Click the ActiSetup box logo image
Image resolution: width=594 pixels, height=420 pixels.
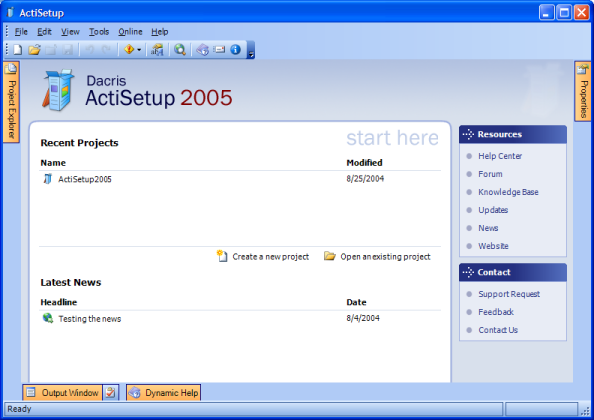58,90
